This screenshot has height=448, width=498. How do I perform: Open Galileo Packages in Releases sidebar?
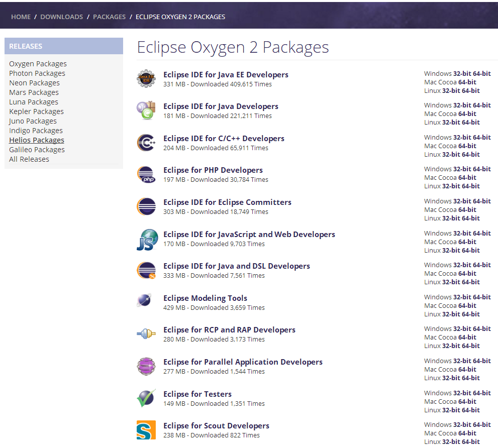pos(37,150)
